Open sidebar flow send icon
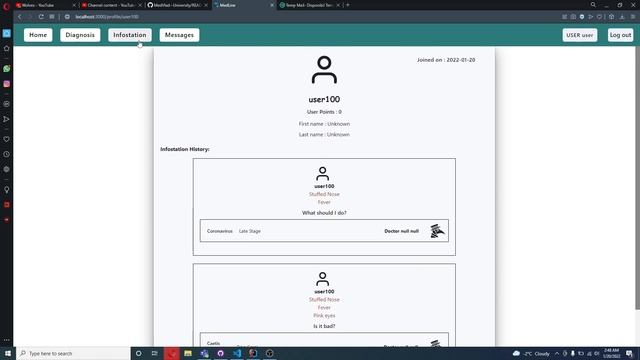The width and height of the screenshot is (640, 360). pyautogui.click(x=7, y=119)
